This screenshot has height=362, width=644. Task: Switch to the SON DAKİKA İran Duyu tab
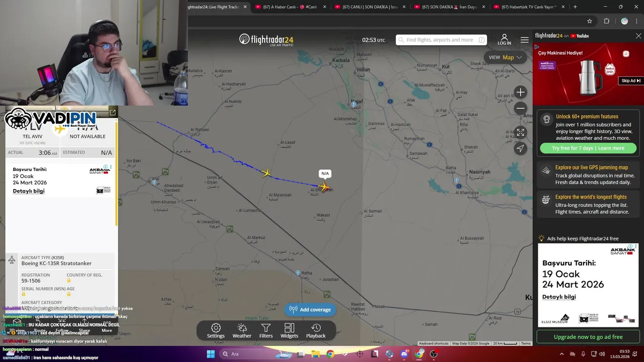pyautogui.click(x=449, y=7)
